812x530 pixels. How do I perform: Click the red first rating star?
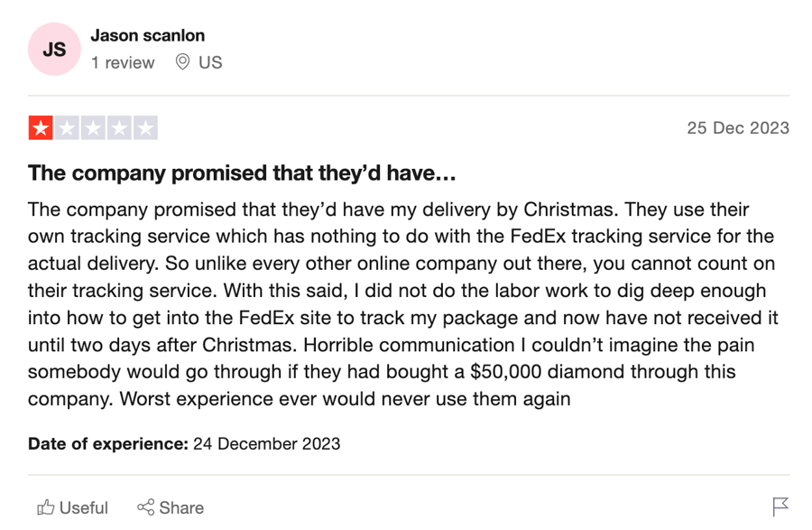41,128
